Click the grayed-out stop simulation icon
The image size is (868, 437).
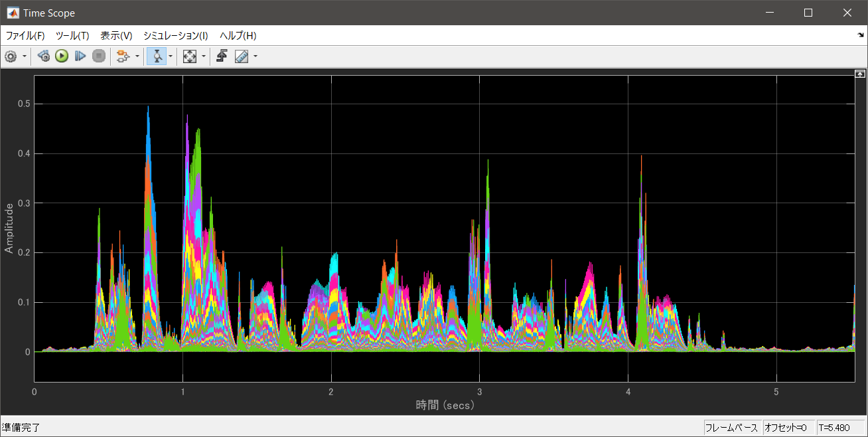(98, 56)
